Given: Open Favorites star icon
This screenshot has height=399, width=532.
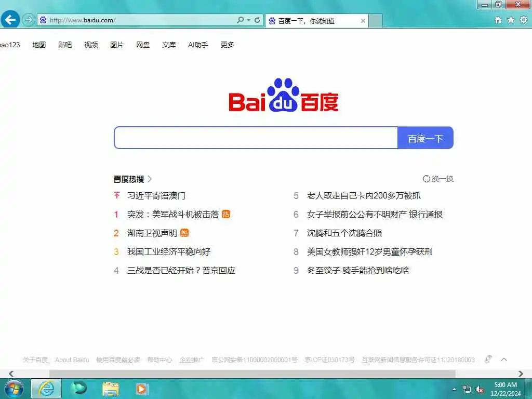Looking at the screenshot, I should tap(511, 20).
